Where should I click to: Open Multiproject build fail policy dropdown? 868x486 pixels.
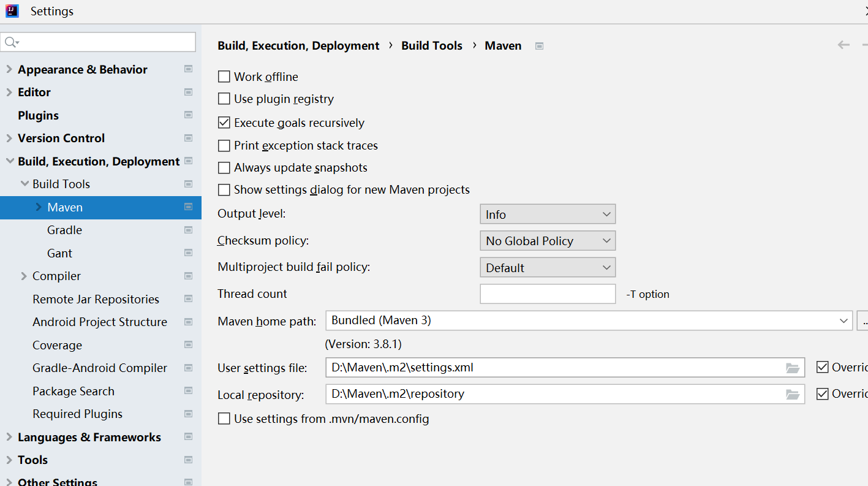pyautogui.click(x=548, y=267)
